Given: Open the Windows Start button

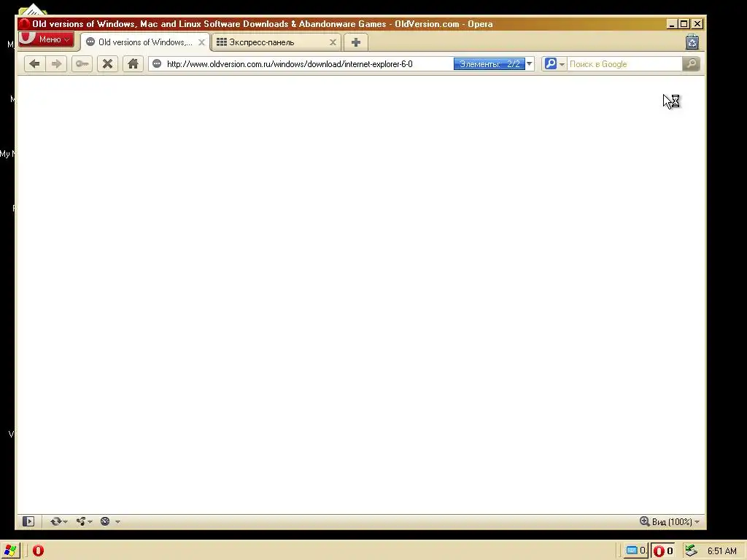Looking at the screenshot, I should pyautogui.click(x=9, y=551).
